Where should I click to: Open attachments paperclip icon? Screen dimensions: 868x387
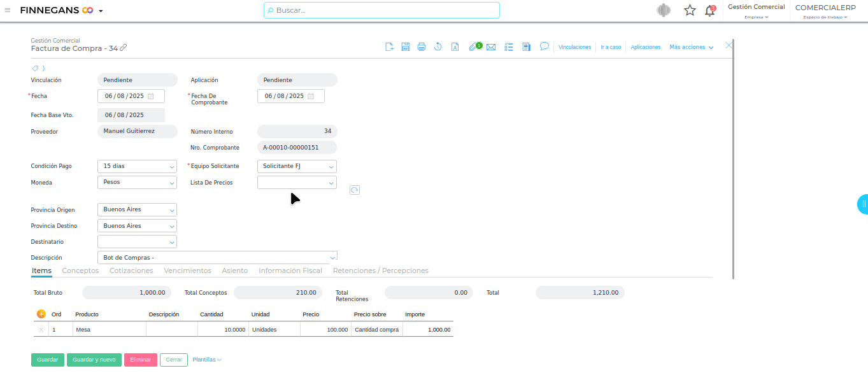click(473, 47)
